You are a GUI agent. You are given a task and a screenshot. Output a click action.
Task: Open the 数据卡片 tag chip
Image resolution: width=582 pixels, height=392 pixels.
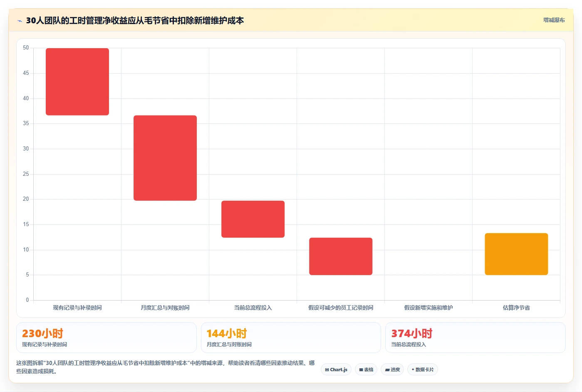tap(422, 370)
